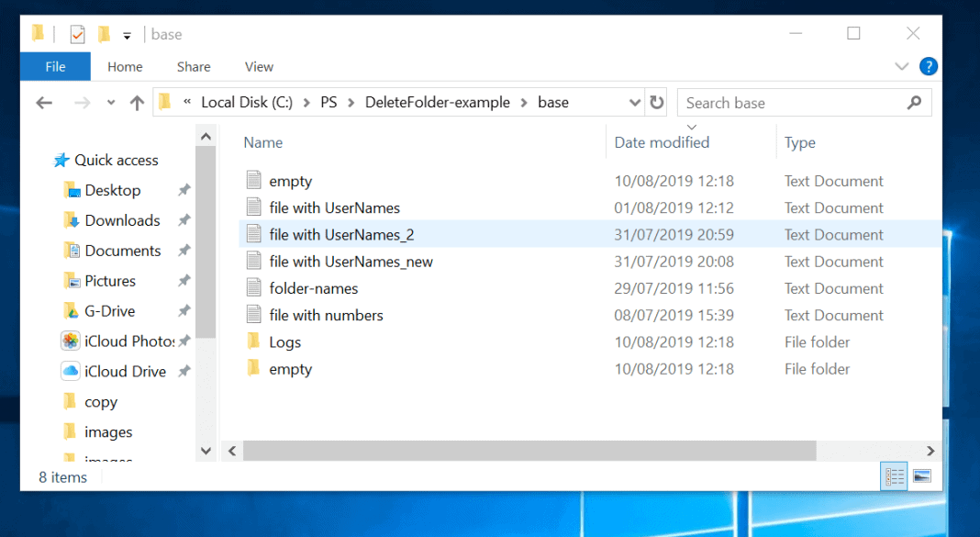Open Pictures in Quick access
The image size is (980, 537).
click(100, 281)
